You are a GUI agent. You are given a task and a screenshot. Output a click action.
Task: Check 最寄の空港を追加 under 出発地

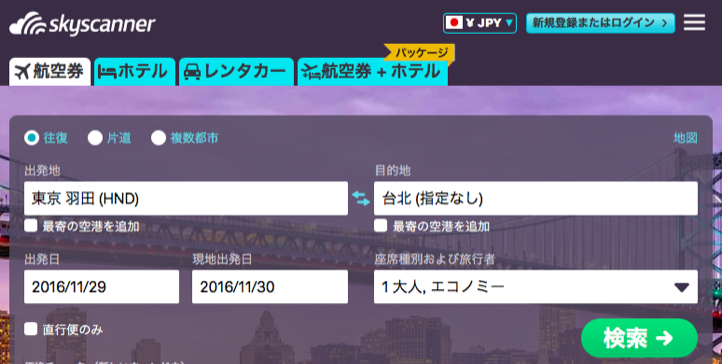[31, 225]
